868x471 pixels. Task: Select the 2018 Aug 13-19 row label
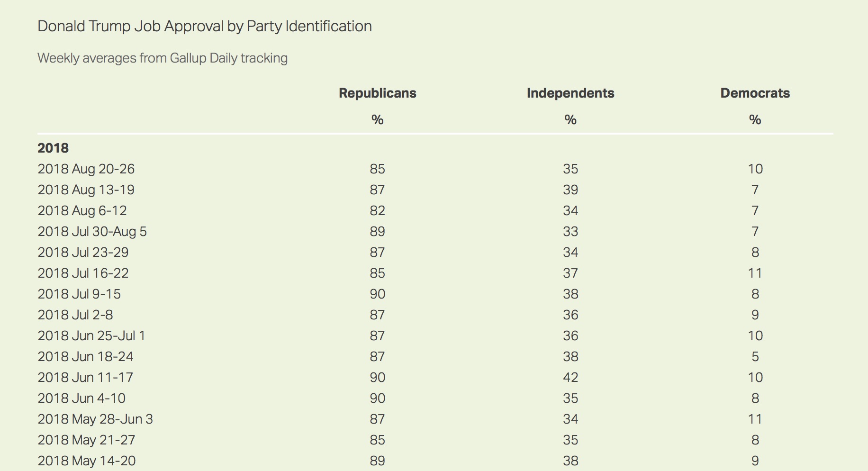[x=86, y=190]
